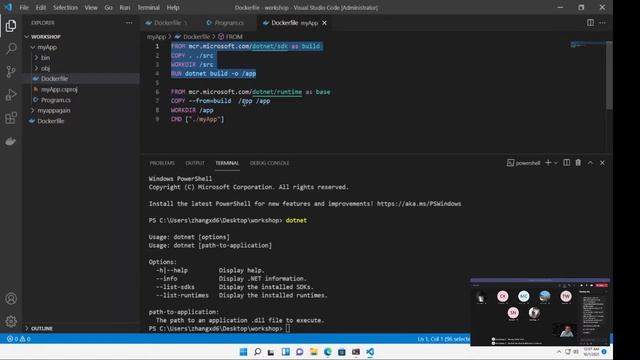Open the View menu
The width and height of the screenshot is (640, 360).
pos(91,7)
